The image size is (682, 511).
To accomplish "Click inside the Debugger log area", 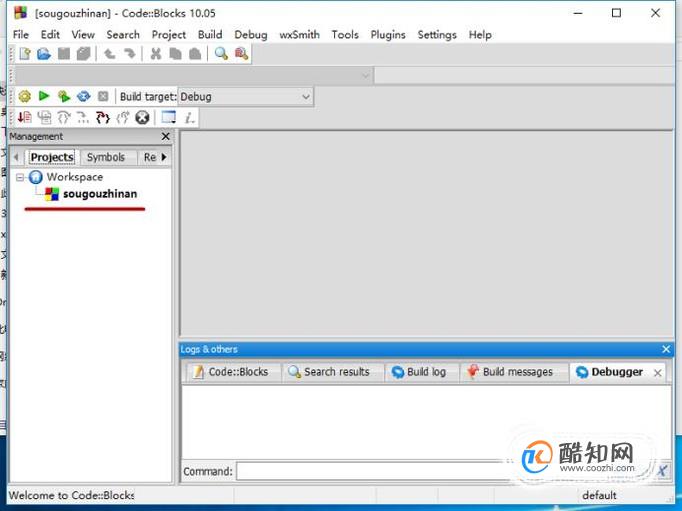I will [x=426, y=422].
